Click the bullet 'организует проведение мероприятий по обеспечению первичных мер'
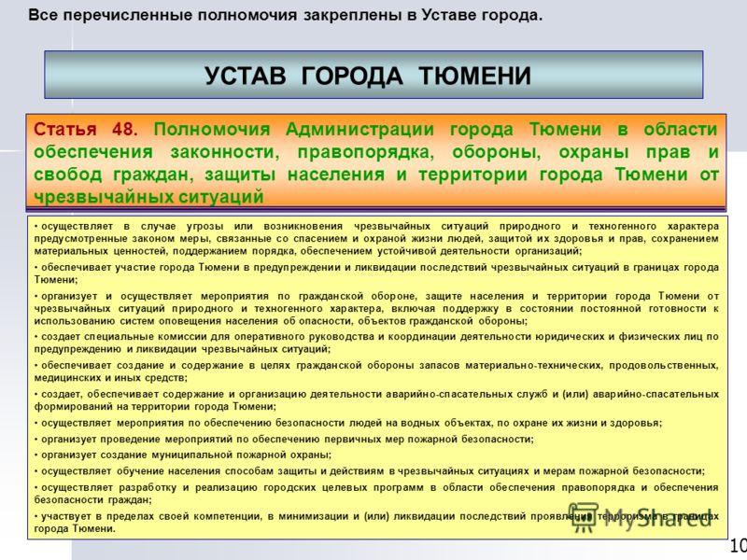The height and width of the screenshot is (560, 747). 284,439
